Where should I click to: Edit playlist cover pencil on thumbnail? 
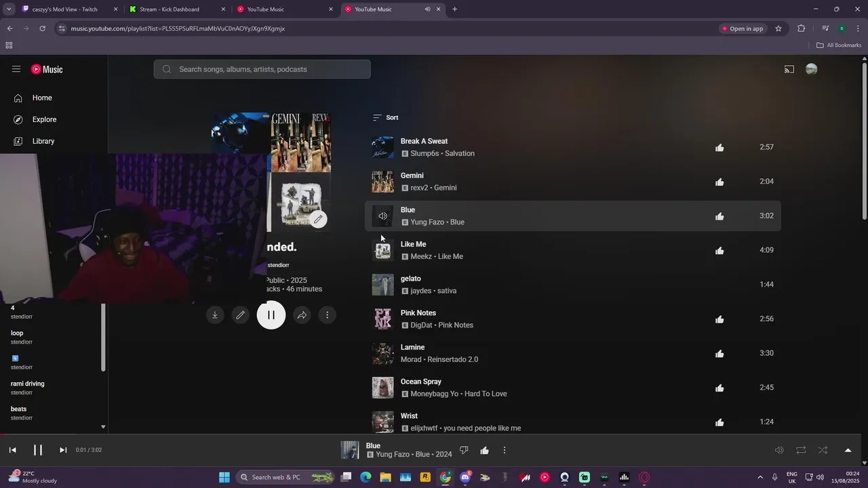(318, 219)
